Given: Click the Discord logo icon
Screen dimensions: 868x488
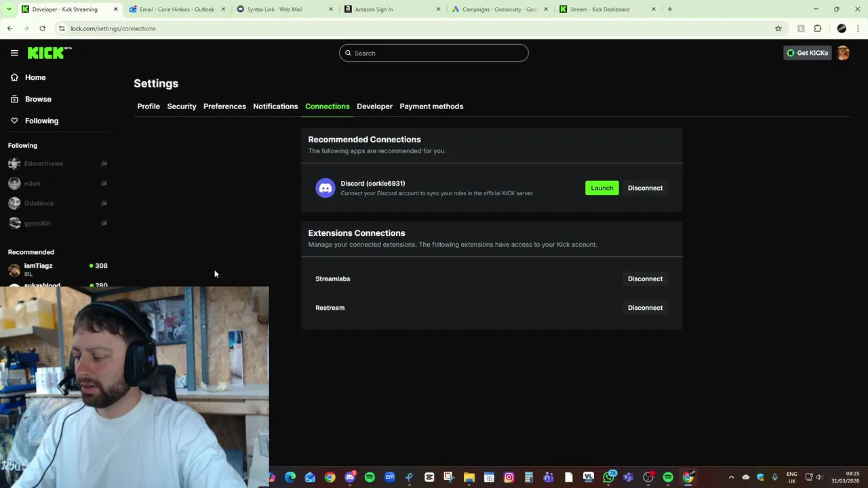Looking at the screenshot, I should pyautogui.click(x=325, y=188).
